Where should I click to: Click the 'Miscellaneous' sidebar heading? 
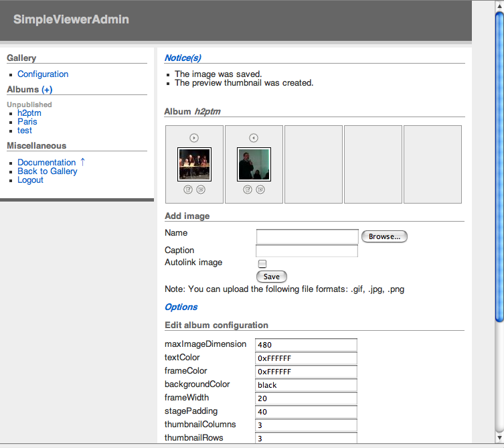(36, 146)
